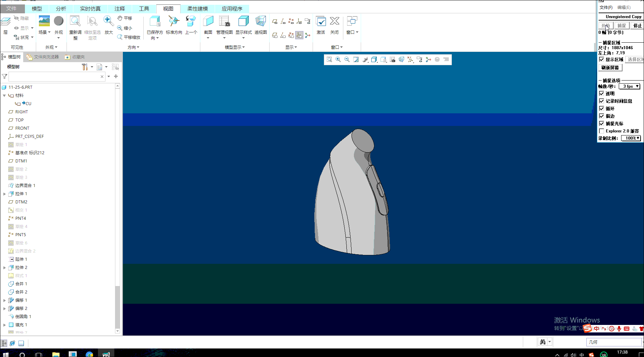The width and height of the screenshot is (644, 357).
Task: Toggle 循环 checkbox
Action: [x=601, y=108]
